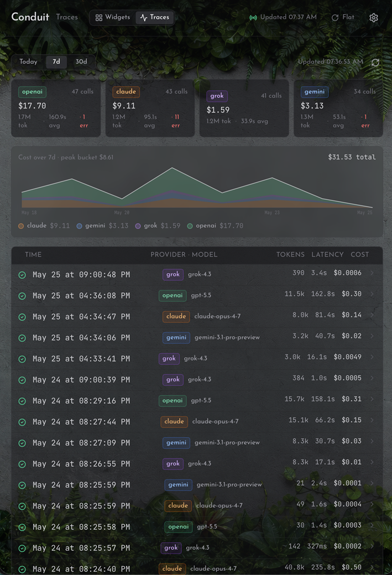The width and height of the screenshot is (392, 575).
Task: Click status check icon for May 24 08:27:09 PM
Action: click(x=22, y=443)
